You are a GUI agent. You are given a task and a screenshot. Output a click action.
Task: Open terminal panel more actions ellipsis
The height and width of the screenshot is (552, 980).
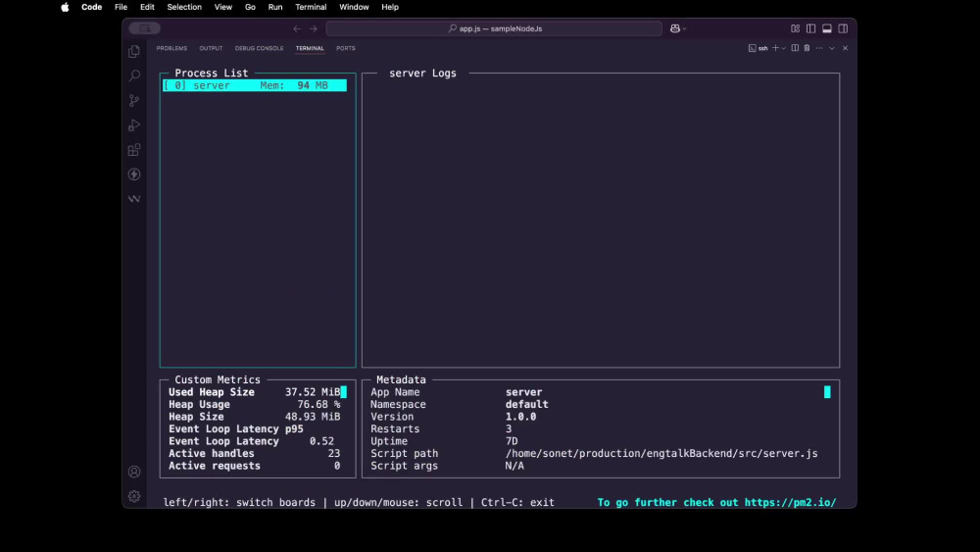[x=819, y=48]
